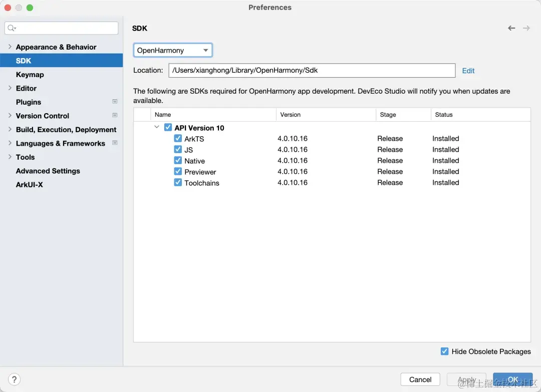
Task: Expand the Editor settings section
Action: (10, 88)
